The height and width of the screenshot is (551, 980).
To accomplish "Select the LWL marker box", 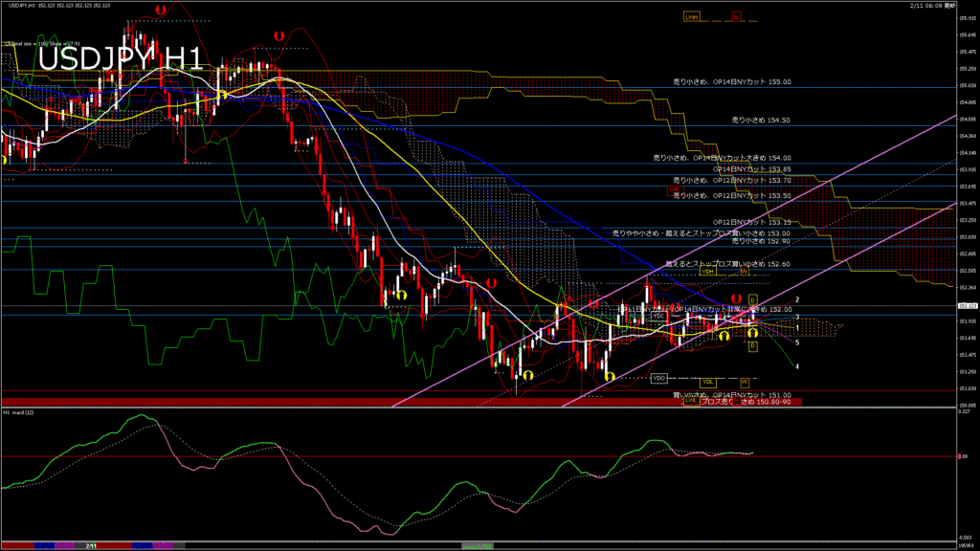I will tap(691, 401).
